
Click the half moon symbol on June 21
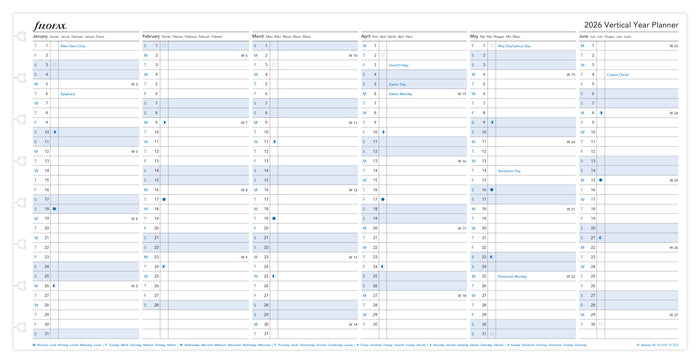pyautogui.click(x=601, y=238)
